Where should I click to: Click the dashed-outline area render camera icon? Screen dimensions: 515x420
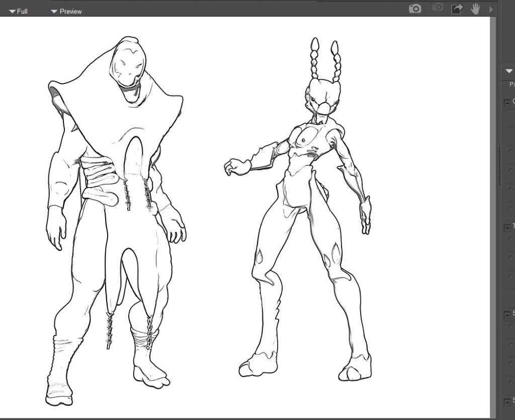[437, 9]
